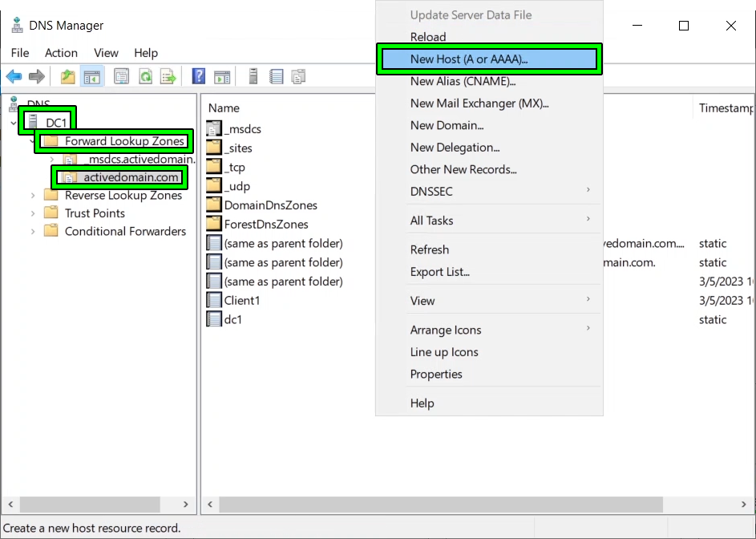Screen dimensions: 756x539
Task: Toggle the Show/Hide Action Pane toolbar icon
Action: (x=222, y=76)
